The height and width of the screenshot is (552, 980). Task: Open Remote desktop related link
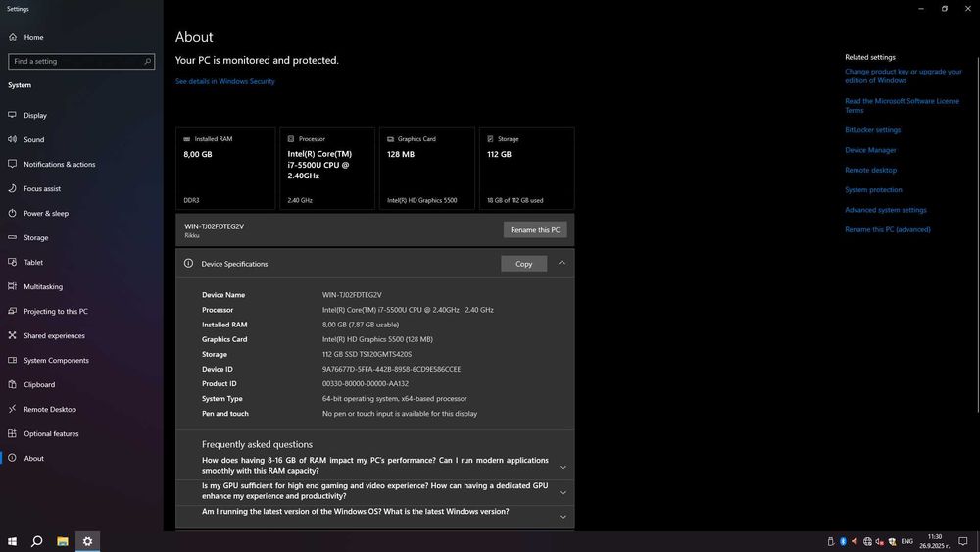point(870,170)
